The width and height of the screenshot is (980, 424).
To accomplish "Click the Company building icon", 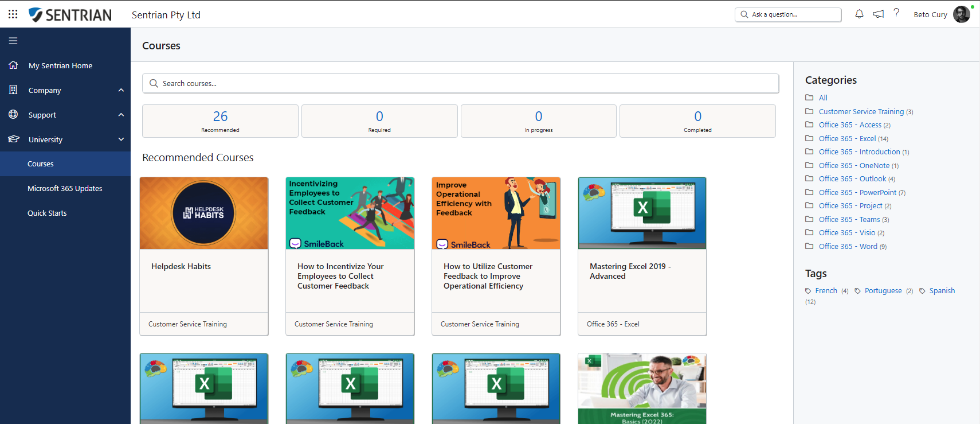I will coord(13,90).
